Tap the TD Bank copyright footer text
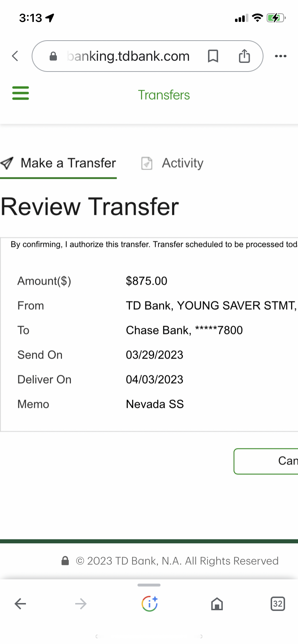 177,561
